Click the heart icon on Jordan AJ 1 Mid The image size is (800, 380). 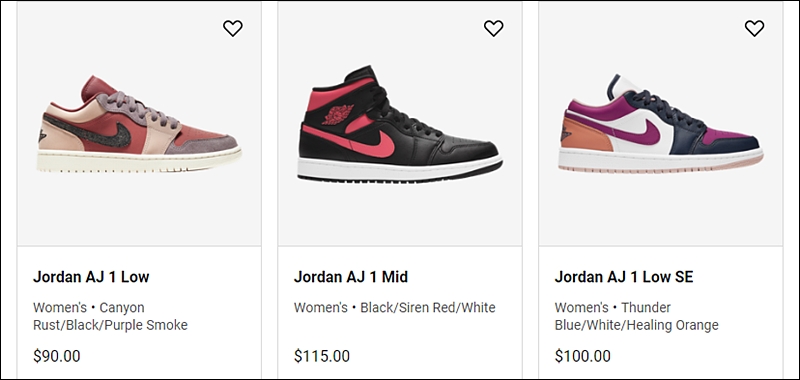point(493,28)
